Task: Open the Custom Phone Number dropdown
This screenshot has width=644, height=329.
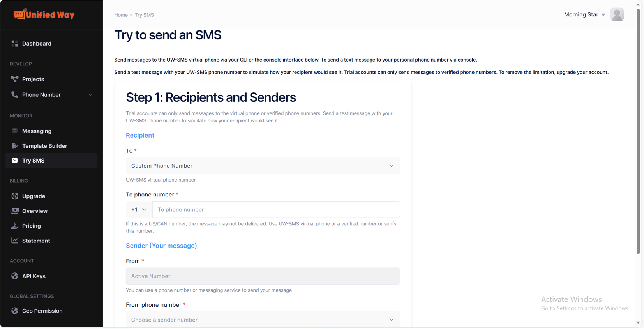Action: (263, 166)
